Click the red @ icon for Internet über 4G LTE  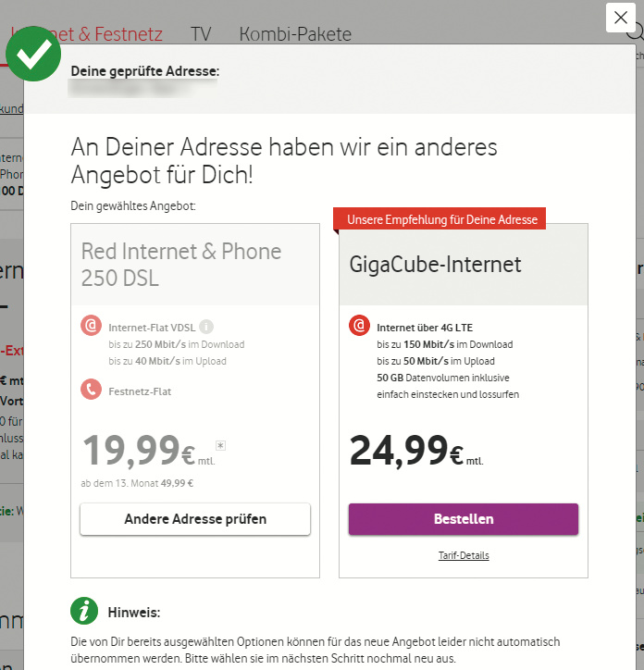coord(359,327)
